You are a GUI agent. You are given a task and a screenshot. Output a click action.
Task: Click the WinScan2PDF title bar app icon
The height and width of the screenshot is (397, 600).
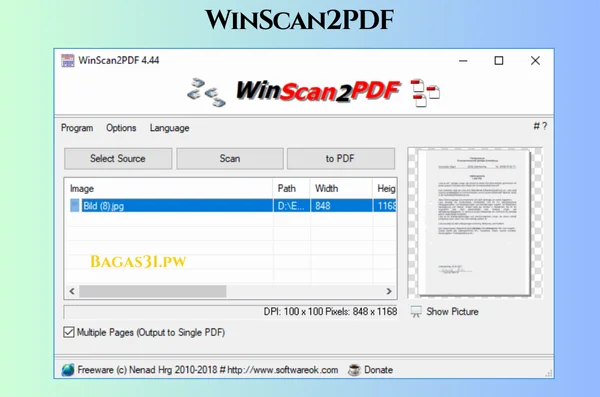click(x=68, y=60)
